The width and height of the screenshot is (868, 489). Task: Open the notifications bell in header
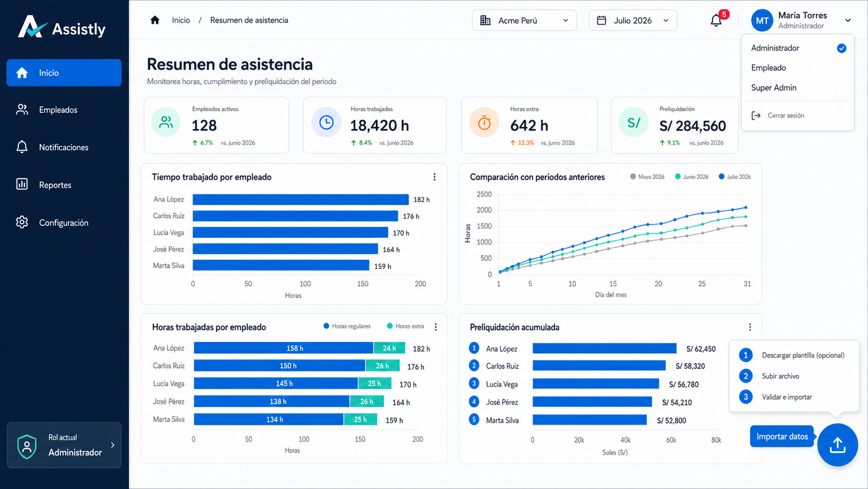[x=716, y=21]
